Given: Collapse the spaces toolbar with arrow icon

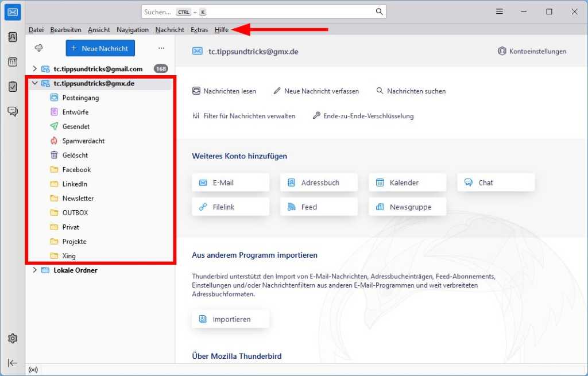Looking at the screenshot, I should [x=13, y=363].
